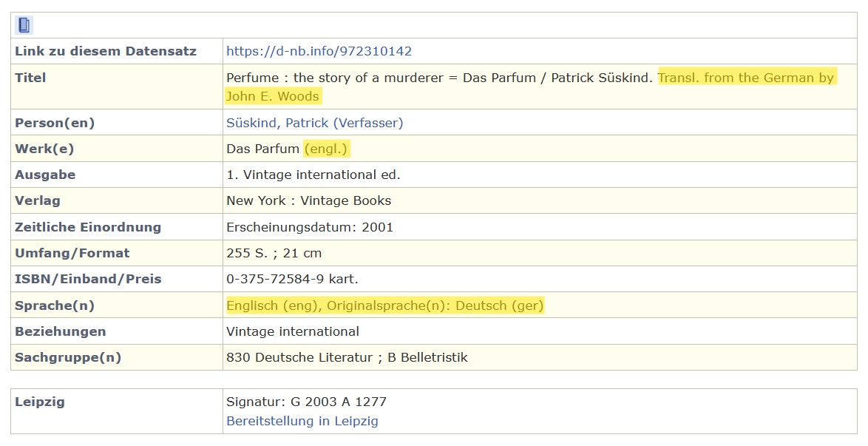This screenshot has height=446, width=868.
Task: Click the Verlag value New York : Vintage Books
Action: point(309,200)
